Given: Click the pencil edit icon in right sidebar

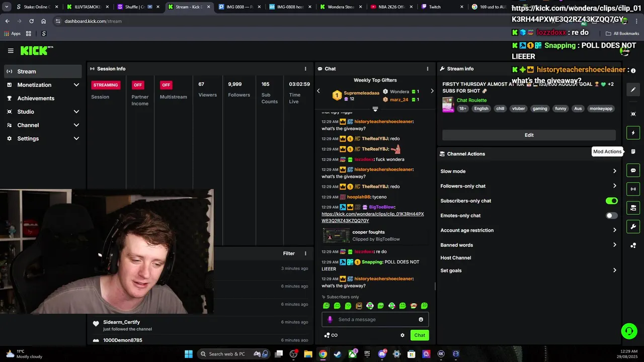Looking at the screenshot, I should point(633,89).
